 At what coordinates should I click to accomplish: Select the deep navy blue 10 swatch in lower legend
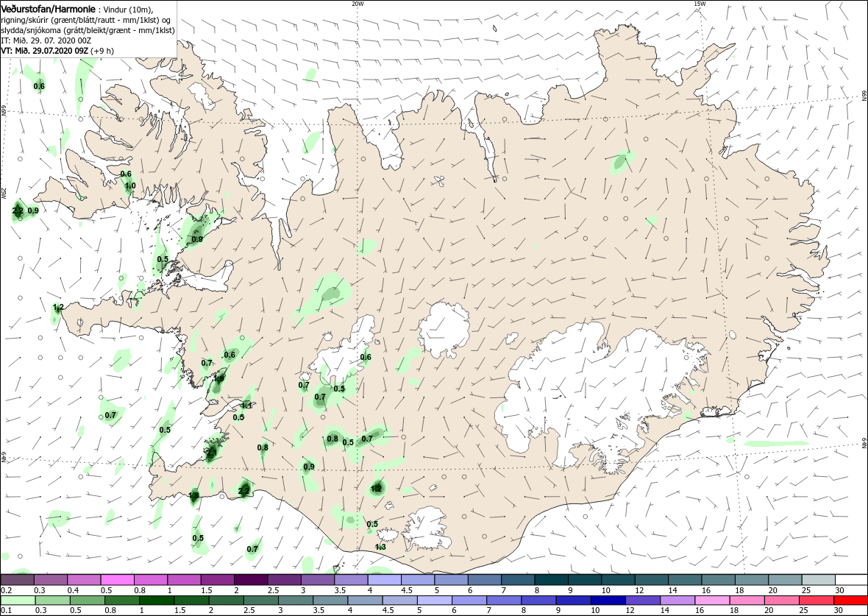(607, 601)
